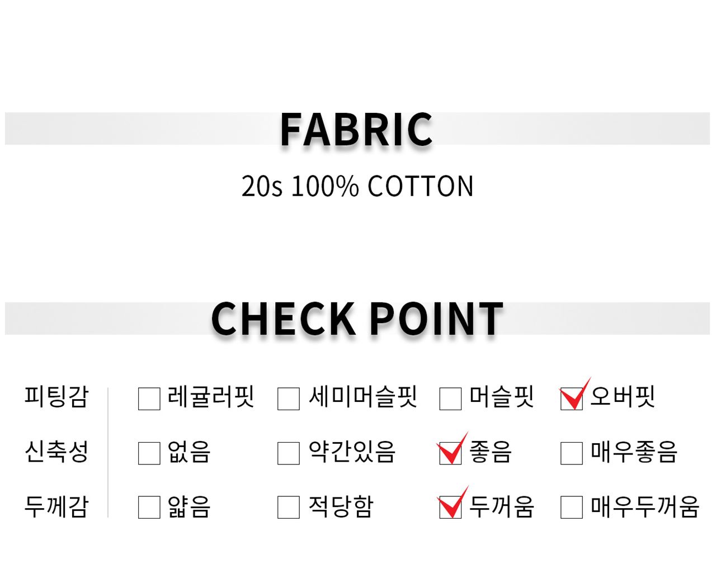Check the 없음 stretch checkbox
This screenshot has width=716, height=588.
point(149,453)
